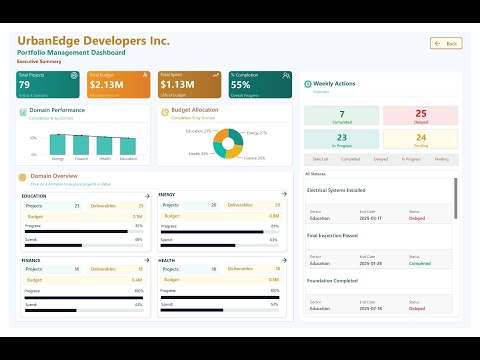
Task: Click the Total Projects card showing 79
Action: [x=48, y=85]
